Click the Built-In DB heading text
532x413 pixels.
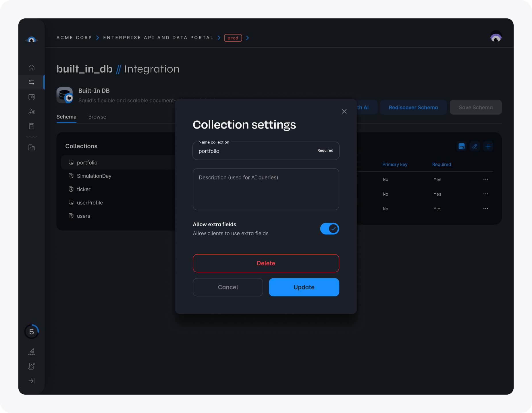click(94, 91)
